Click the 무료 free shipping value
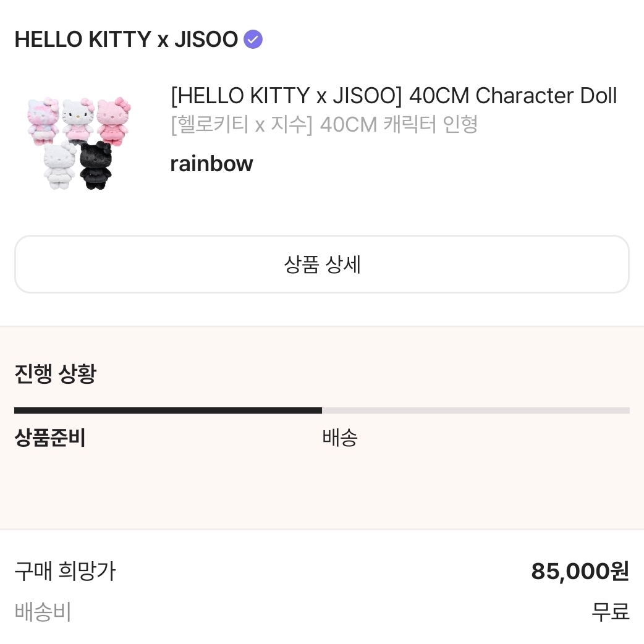Viewport: 644px width, 644px height. click(611, 612)
